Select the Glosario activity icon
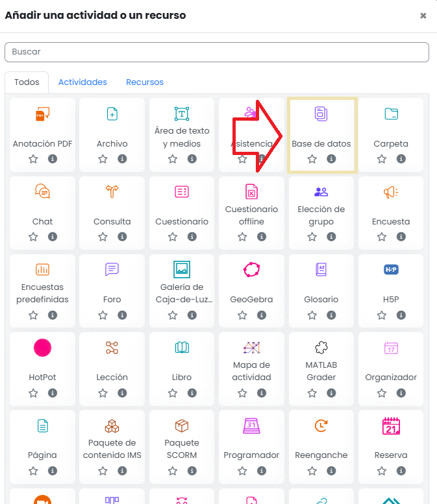437x504 pixels. coord(321,269)
